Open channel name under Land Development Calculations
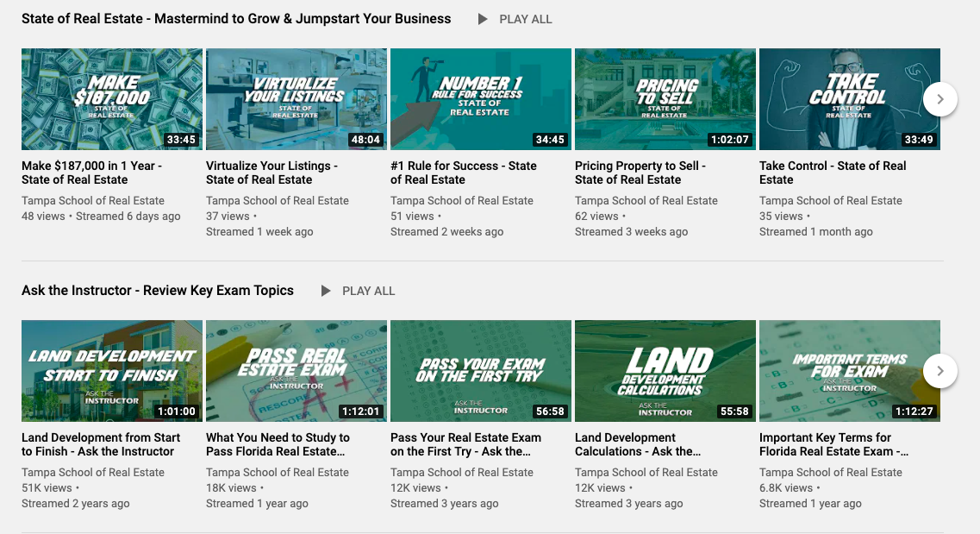980x534 pixels. 646,472
